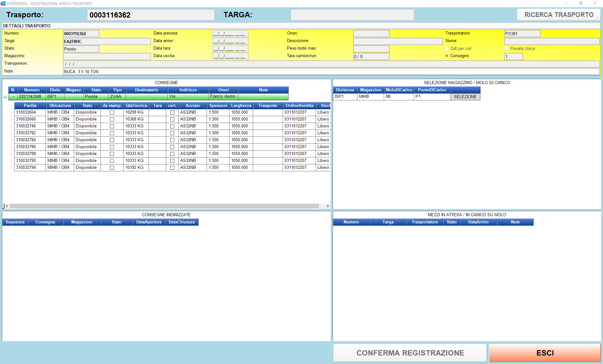
Task: Click the Transporeon field
Action: (x=331, y=64)
